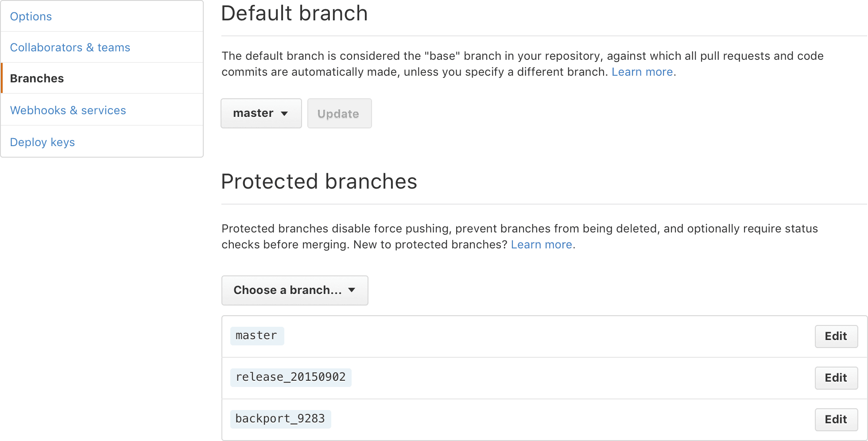The width and height of the screenshot is (868, 441).
Task: Select the Branches settings tab
Action: click(x=37, y=78)
